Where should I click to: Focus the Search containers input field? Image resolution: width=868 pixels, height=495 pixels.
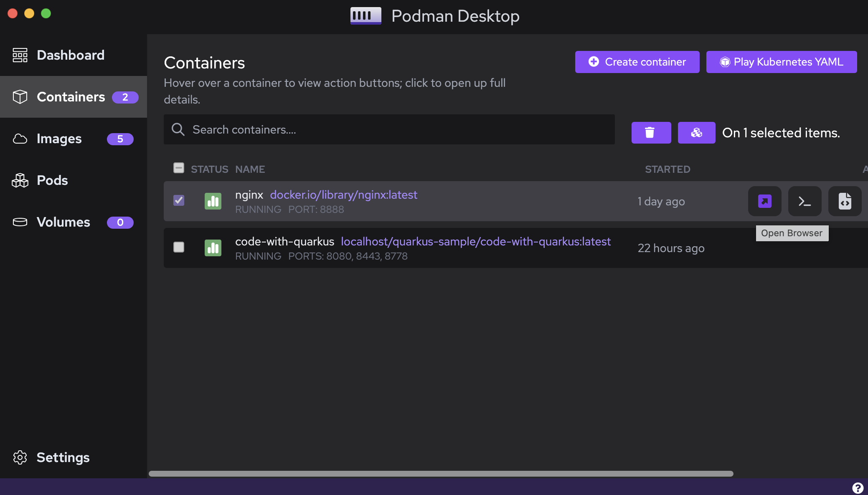click(393, 130)
